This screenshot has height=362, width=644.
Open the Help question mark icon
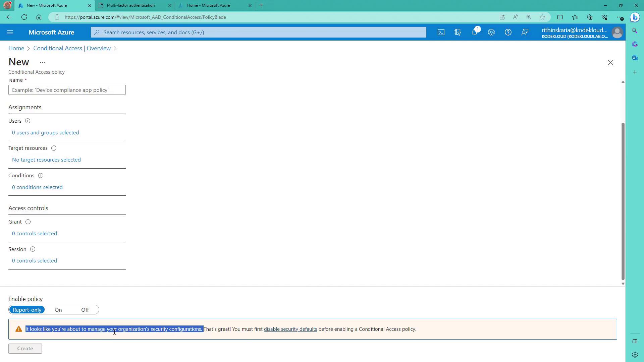[508, 32]
